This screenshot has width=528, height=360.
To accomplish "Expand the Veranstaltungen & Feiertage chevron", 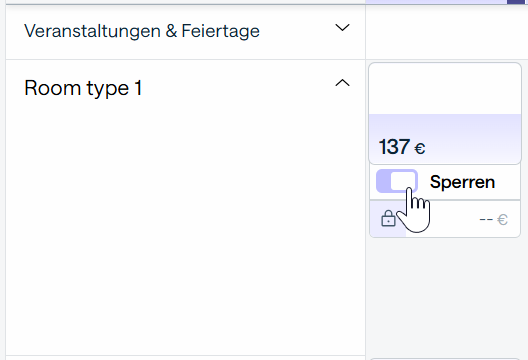I will [x=342, y=28].
